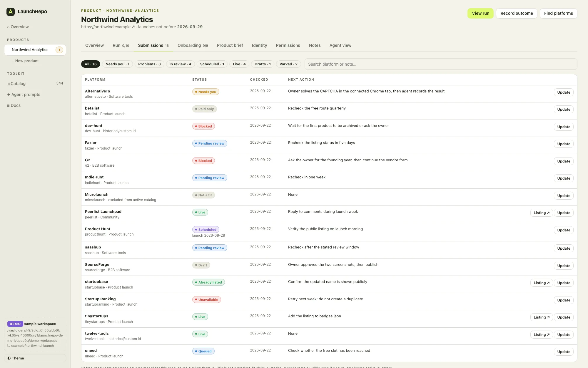Open the twelve-tools Listing link

(542, 335)
